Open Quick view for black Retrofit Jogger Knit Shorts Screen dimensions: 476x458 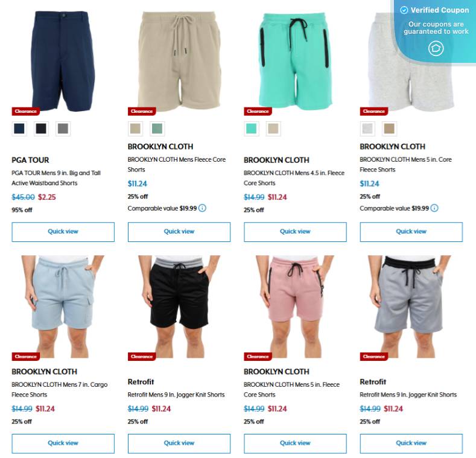179,444
